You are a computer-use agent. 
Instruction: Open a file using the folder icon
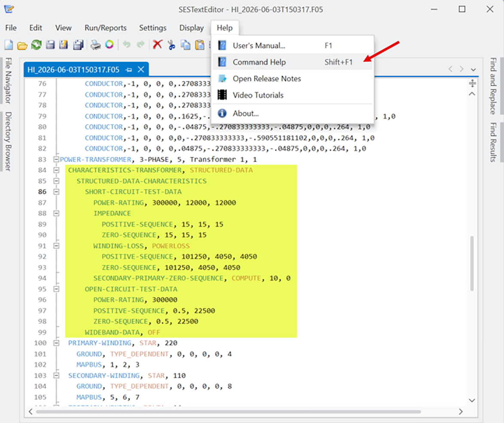tap(22, 45)
